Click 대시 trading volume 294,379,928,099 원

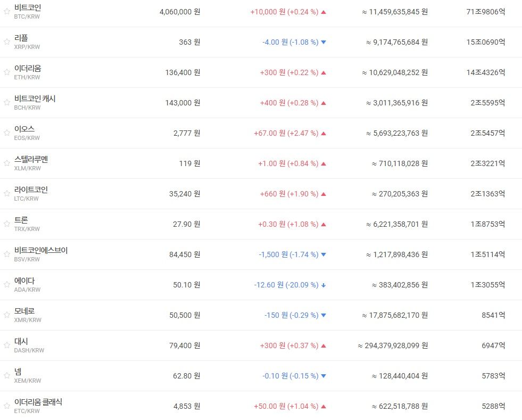[x=393, y=345]
